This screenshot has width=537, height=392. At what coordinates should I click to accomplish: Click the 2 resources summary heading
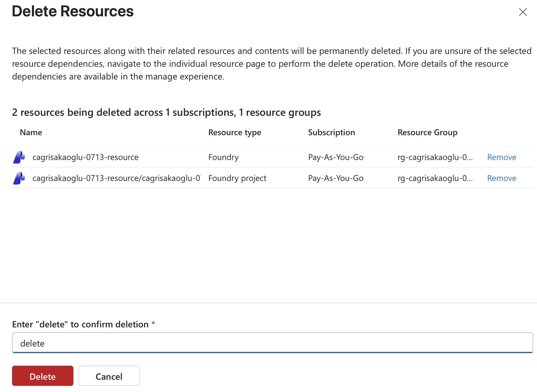[166, 112]
